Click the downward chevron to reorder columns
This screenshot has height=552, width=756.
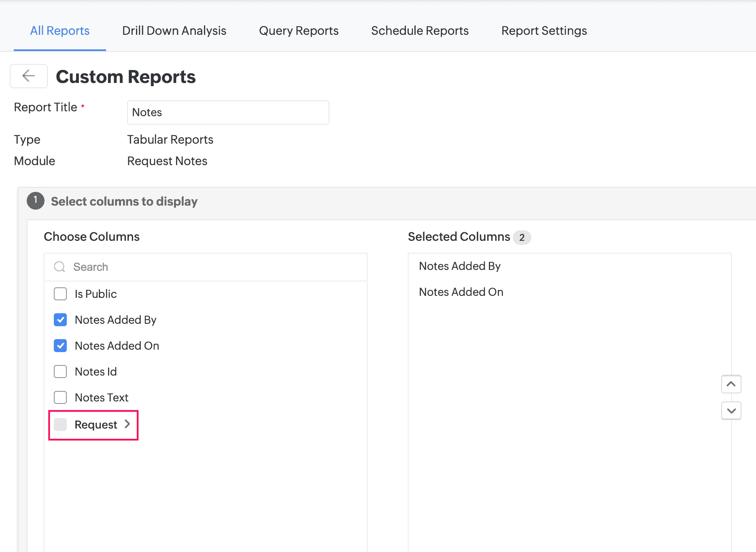pos(731,410)
